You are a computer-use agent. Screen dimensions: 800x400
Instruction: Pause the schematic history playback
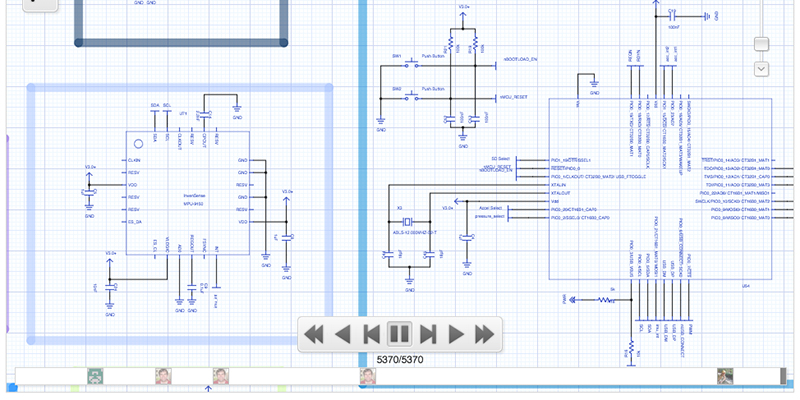pyautogui.click(x=399, y=334)
